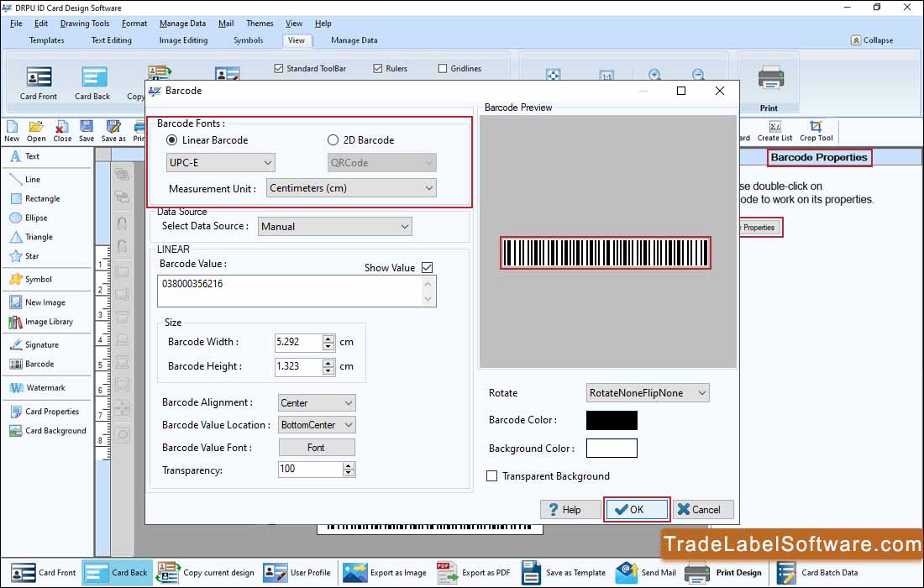Screen dimensions: 924x588
Task: Open the Measurement Unit dropdown
Action: click(x=351, y=188)
